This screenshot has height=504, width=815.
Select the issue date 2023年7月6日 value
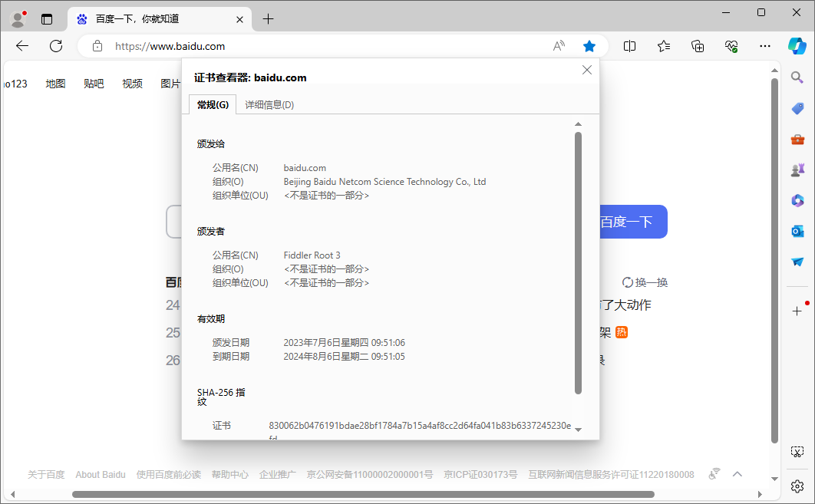tap(344, 342)
